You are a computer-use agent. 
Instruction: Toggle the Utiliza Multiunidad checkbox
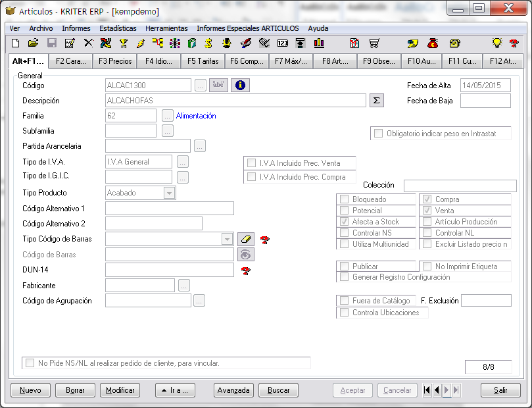point(344,244)
